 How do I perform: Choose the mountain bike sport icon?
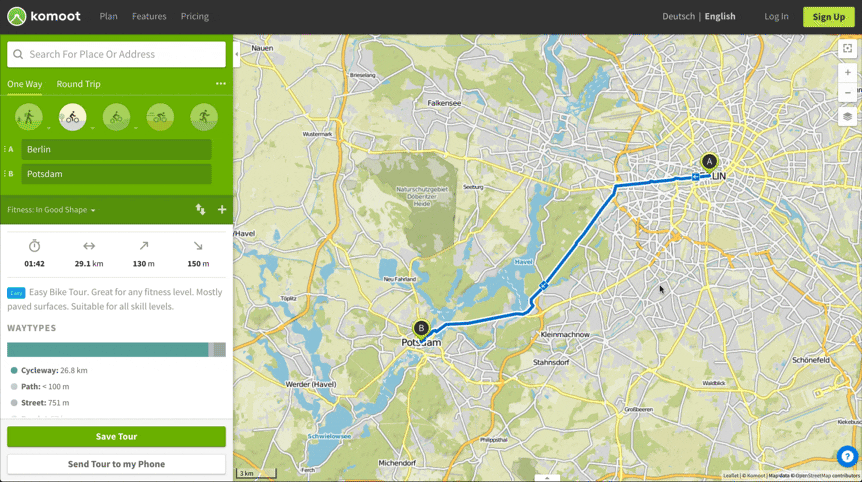click(116, 117)
